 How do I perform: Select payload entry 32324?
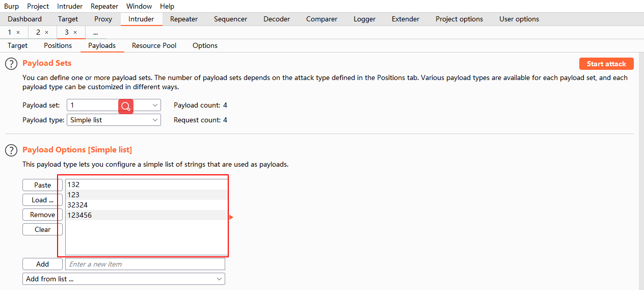[x=147, y=205]
